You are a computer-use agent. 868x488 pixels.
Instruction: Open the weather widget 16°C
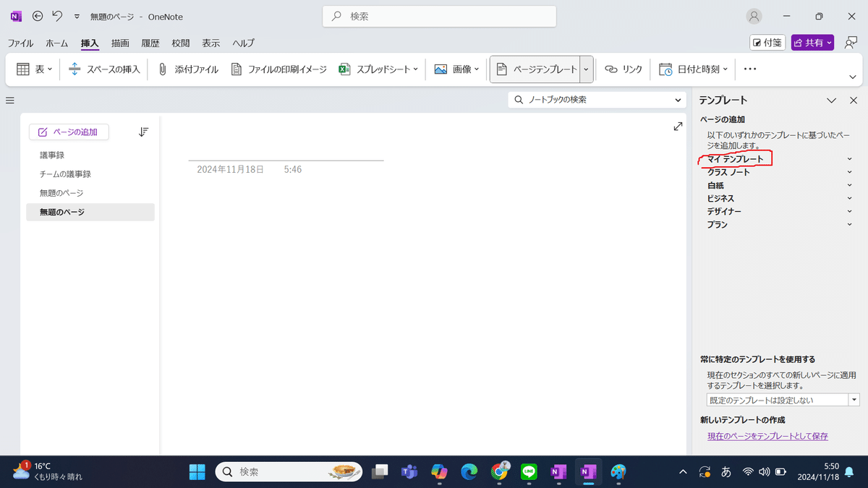tap(47, 471)
